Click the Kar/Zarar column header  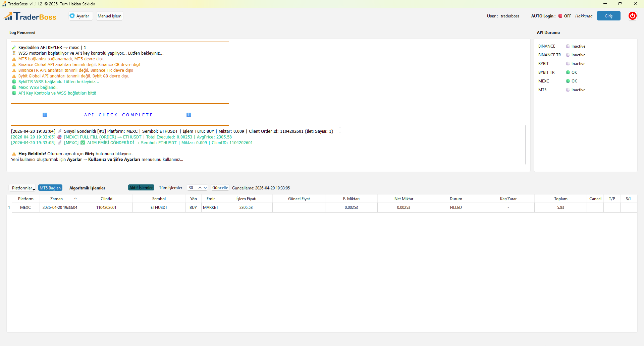pyautogui.click(x=508, y=199)
